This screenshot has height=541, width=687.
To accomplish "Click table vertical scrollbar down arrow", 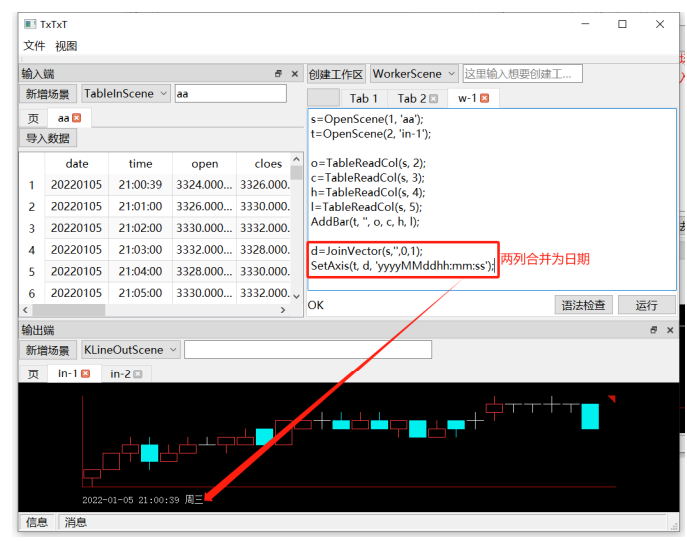I will [x=297, y=297].
